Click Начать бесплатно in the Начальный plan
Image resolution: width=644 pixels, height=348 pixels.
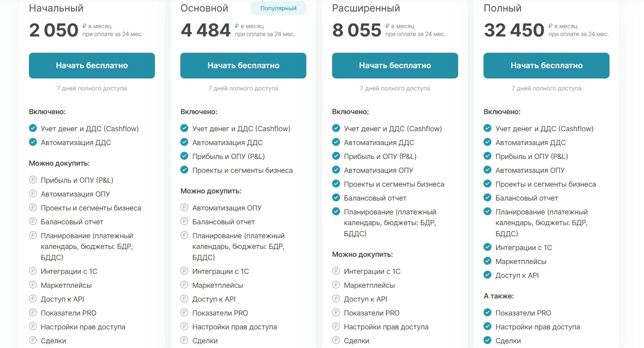coord(92,65)
